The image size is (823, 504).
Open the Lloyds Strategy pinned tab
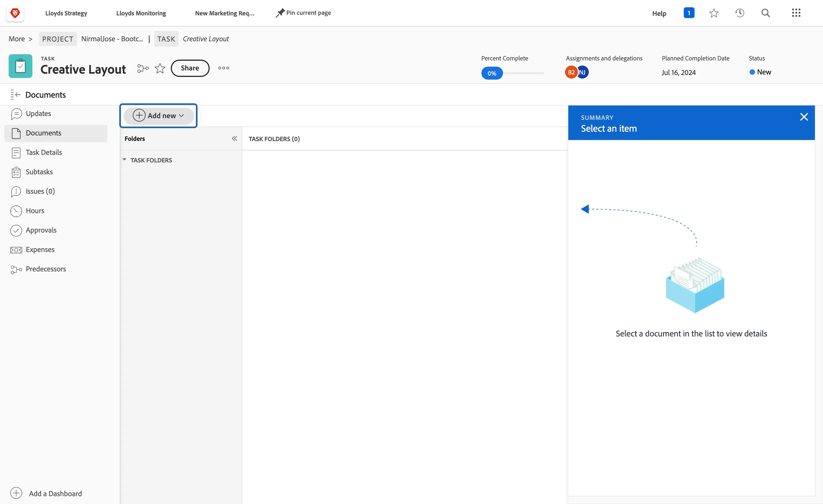coord(66,13)
